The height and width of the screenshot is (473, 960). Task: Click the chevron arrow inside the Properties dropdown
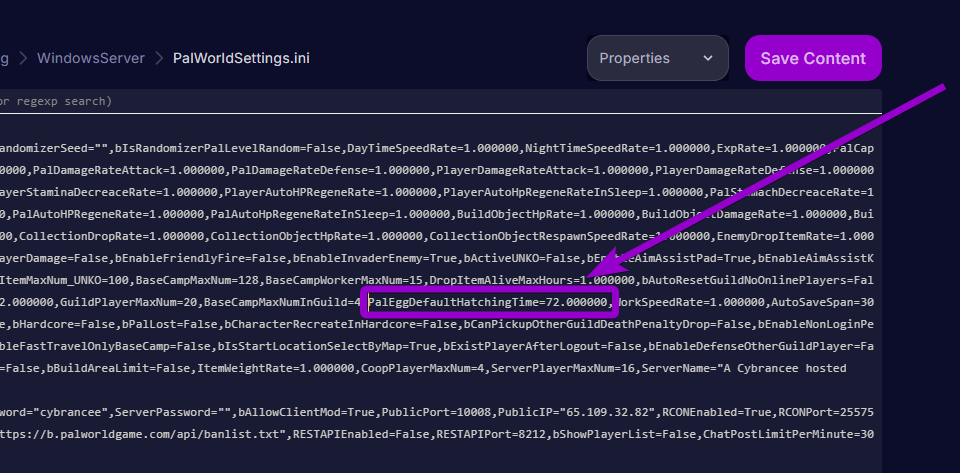(x=708, y=59)
